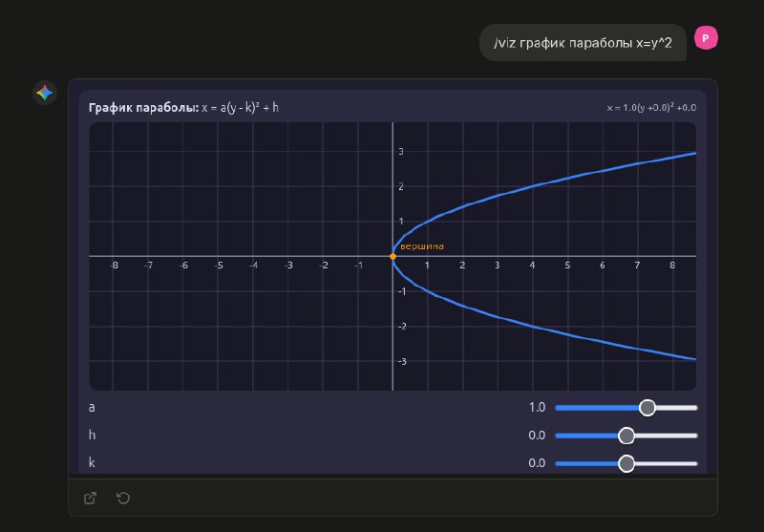The width and height of the screenshot is (764, 532).
Task: Click the slider handle for parameter a
Action: pos(647,408)
